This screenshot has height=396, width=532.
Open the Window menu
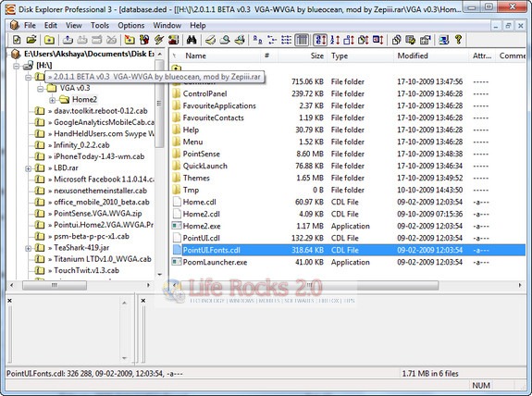click(x=167, y=26)
